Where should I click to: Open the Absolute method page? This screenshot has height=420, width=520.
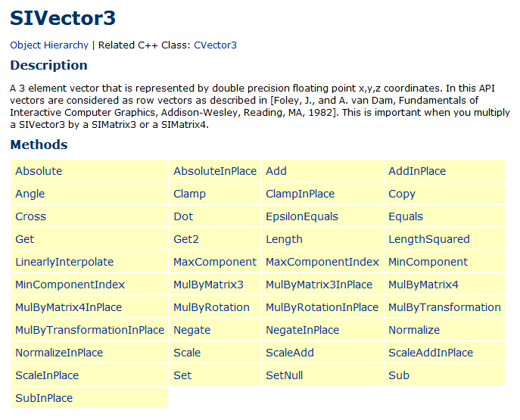39,171
